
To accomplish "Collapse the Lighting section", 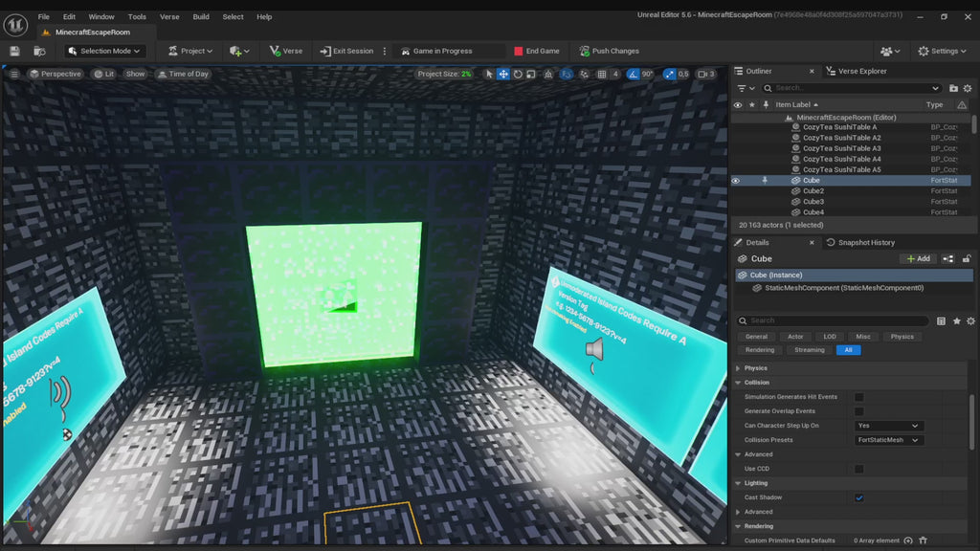I will (x=738, y=483).
